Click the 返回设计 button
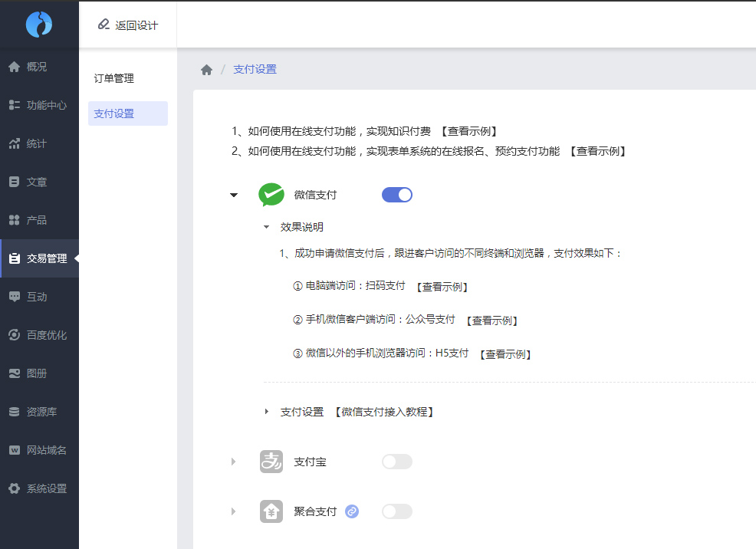This screenshot has width=756, height=549. 128,25
